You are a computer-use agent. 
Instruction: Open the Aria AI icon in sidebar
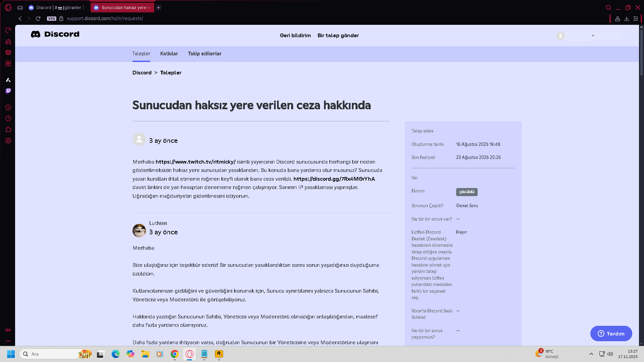pos(8,80)
